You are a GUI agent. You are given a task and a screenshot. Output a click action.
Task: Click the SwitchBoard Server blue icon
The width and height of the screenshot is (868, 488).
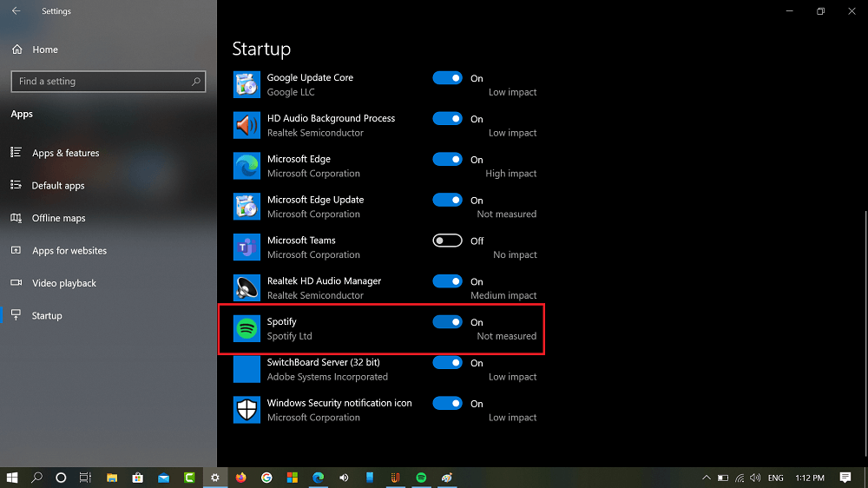(x=247, y=369)
